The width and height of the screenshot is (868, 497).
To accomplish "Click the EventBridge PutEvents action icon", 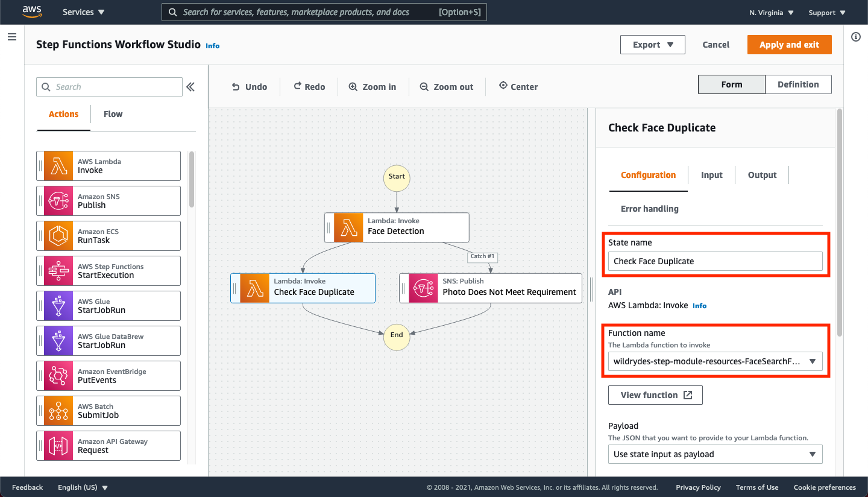I will pos(58,376).
